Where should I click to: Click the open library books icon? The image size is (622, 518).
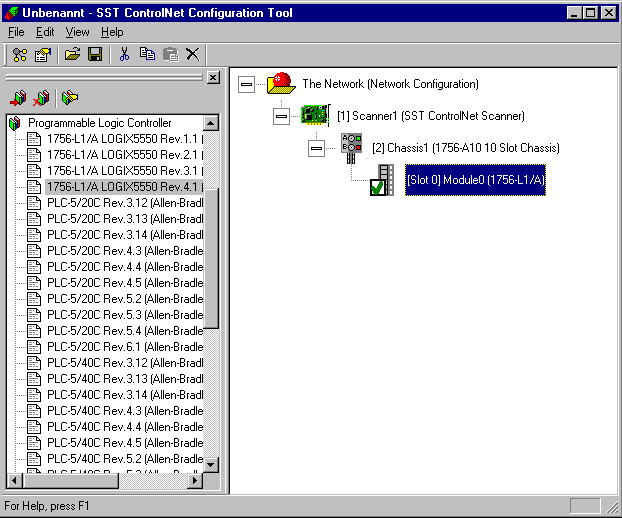pyautogui.click(x=70, y=98)
